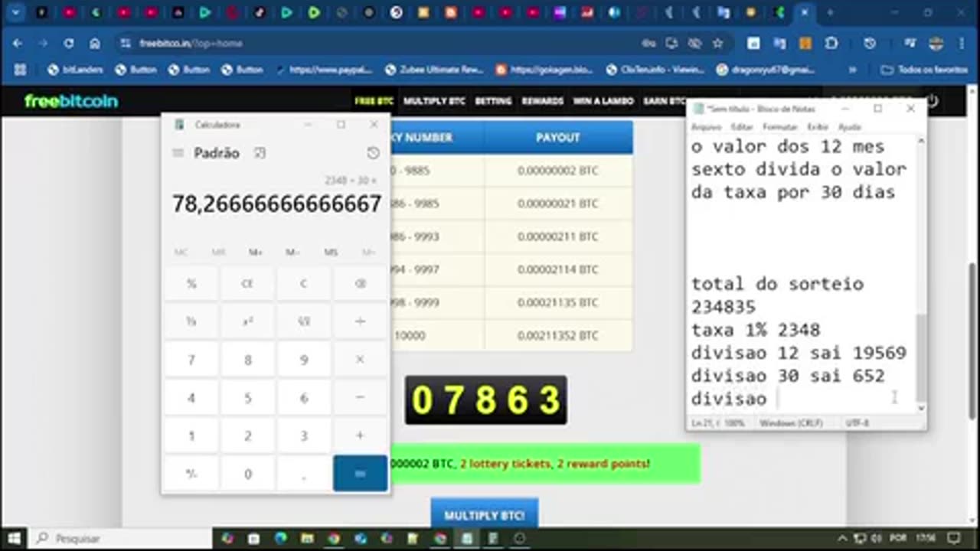Image resolution: width=980 pixels, height=551 pixels.
Task: Click the blue equals key in Calculator
Action: (x=360, y=474)
